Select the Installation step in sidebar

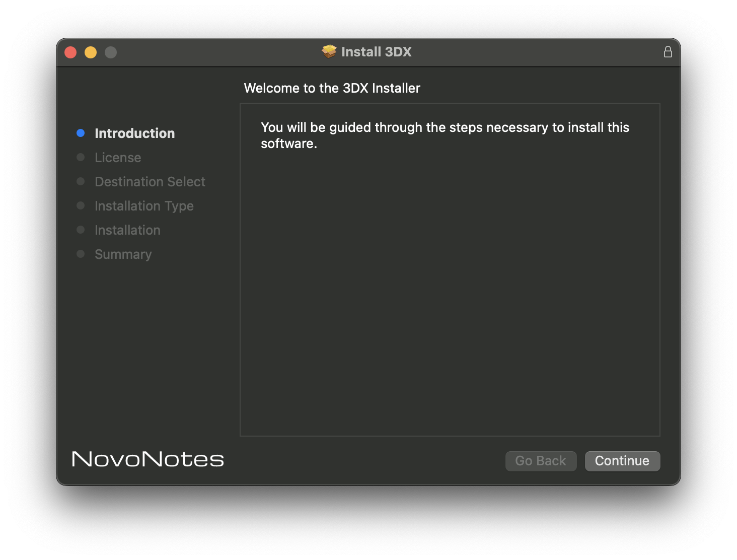pyautogui.click(x=127, y=230)
